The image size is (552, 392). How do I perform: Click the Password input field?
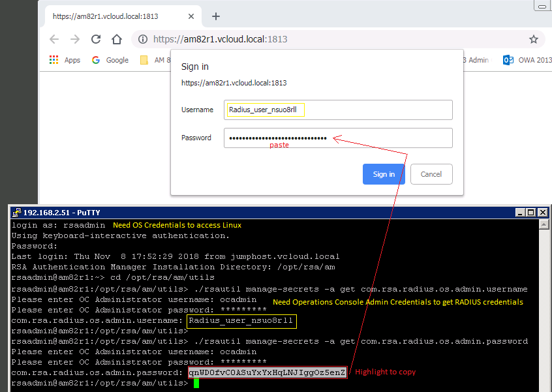[338, 138]
